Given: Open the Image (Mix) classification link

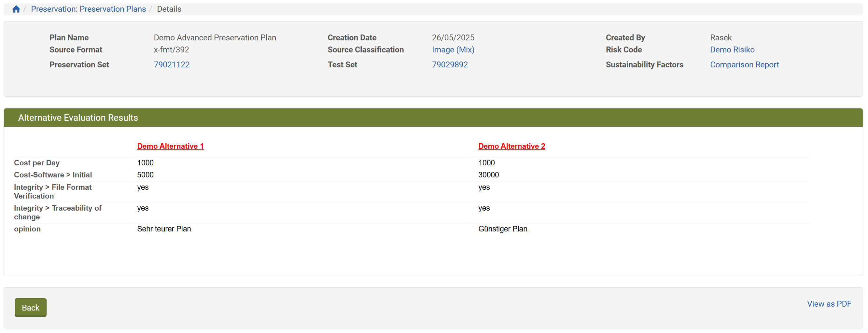Looking at the screenshot, I should (x=453, y=49).
